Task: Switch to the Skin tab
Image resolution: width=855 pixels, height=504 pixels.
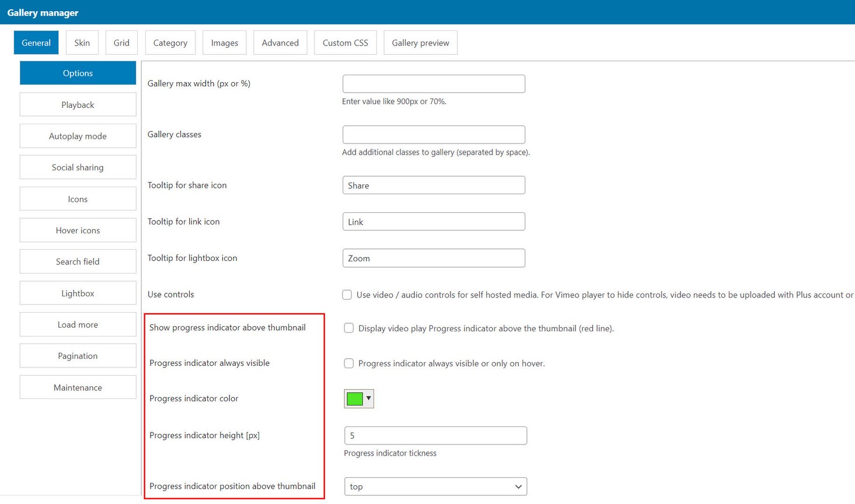Action: (x=82, y=43)
